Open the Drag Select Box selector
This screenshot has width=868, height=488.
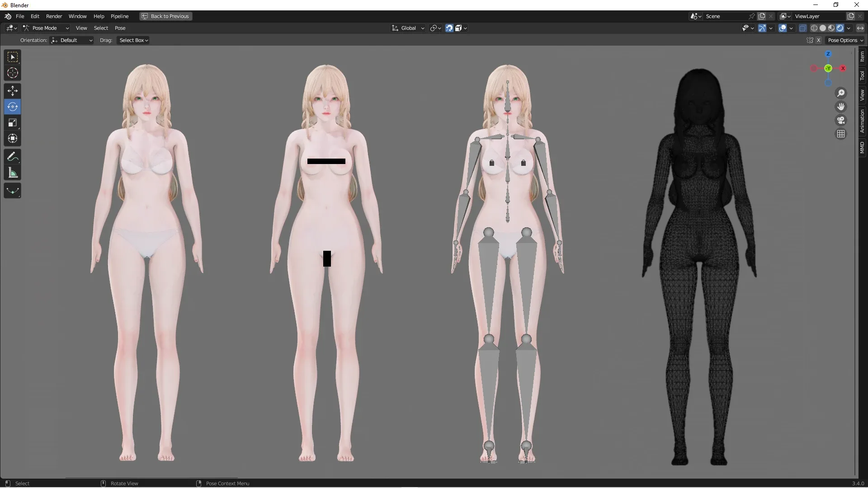[133, 40]
